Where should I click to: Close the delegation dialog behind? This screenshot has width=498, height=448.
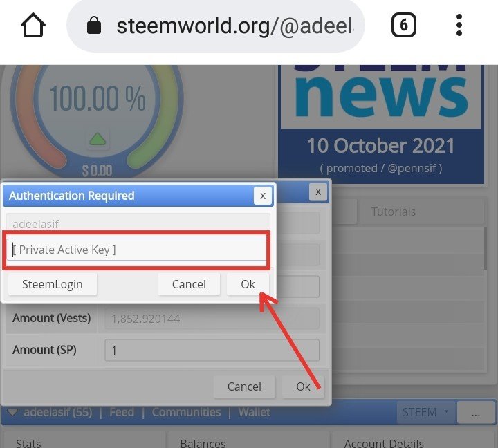click(318, 192)
